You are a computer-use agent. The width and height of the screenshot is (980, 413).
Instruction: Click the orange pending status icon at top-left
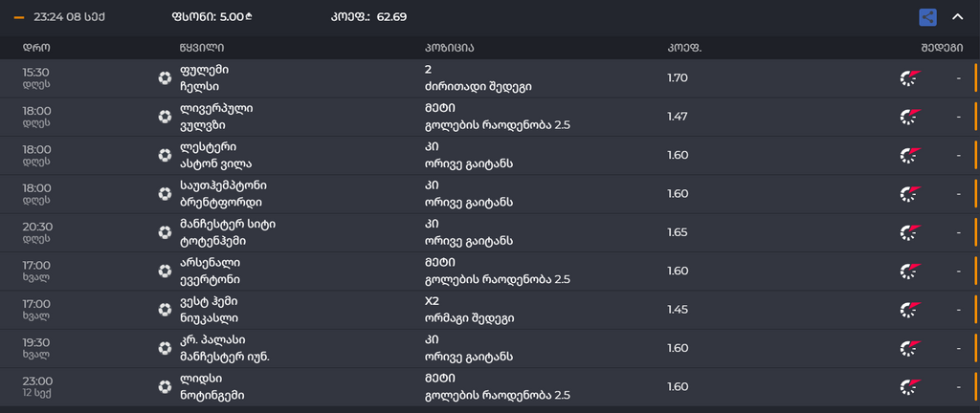19,17
